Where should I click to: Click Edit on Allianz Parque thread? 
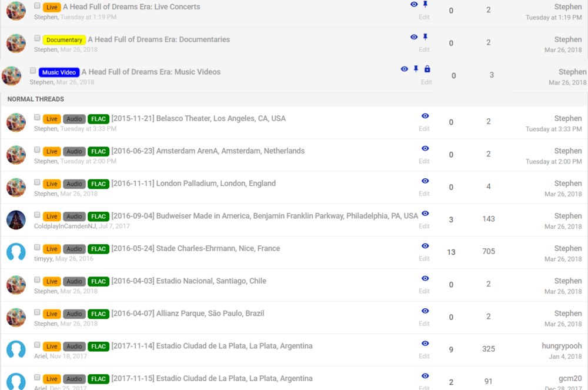424,324
